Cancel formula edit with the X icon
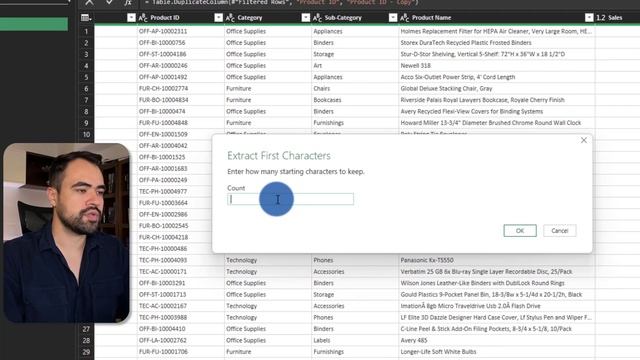The image size is (640, 360). [89, 2]
